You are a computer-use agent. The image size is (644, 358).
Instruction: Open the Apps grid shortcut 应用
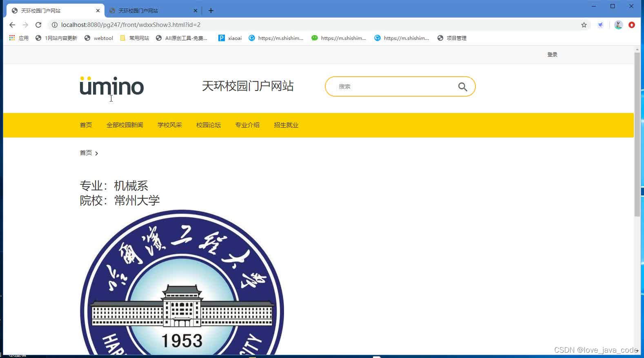(x=19, y=38)
